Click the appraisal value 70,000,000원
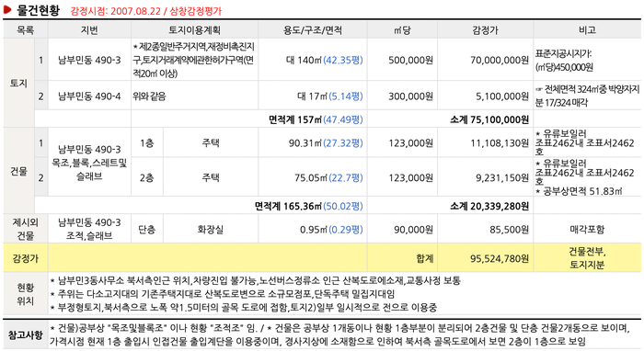Screen dimensions: 644x351 [x=500, y=61]
